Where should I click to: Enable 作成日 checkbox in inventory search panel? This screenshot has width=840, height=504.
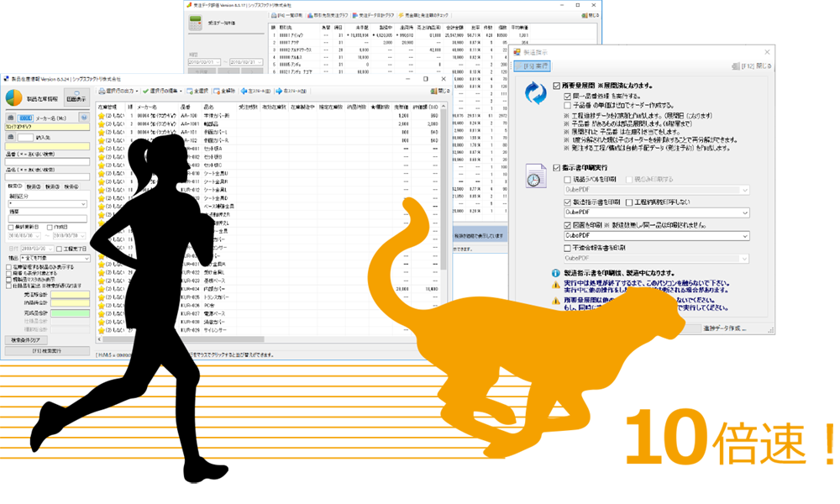[x=50, y=227]
